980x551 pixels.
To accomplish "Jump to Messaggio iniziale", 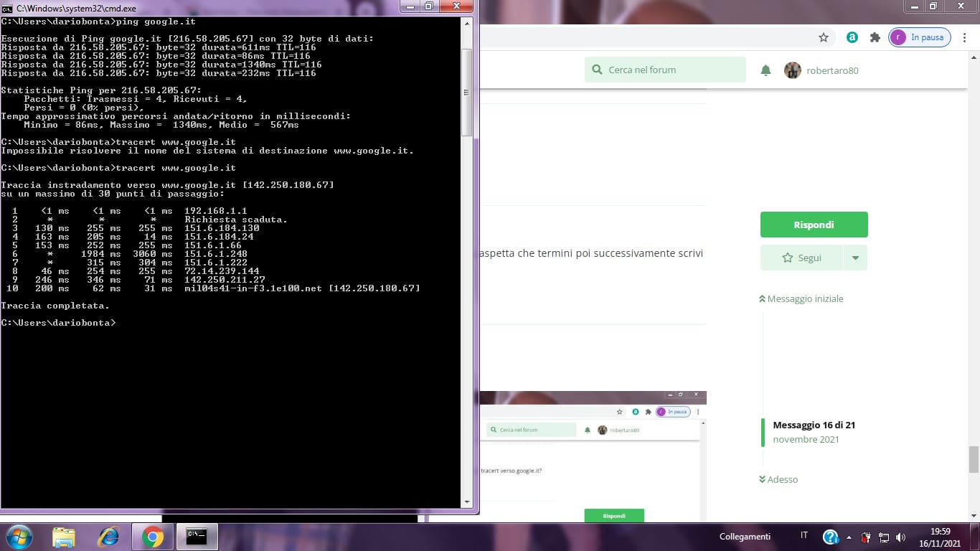I will point(801,298).
